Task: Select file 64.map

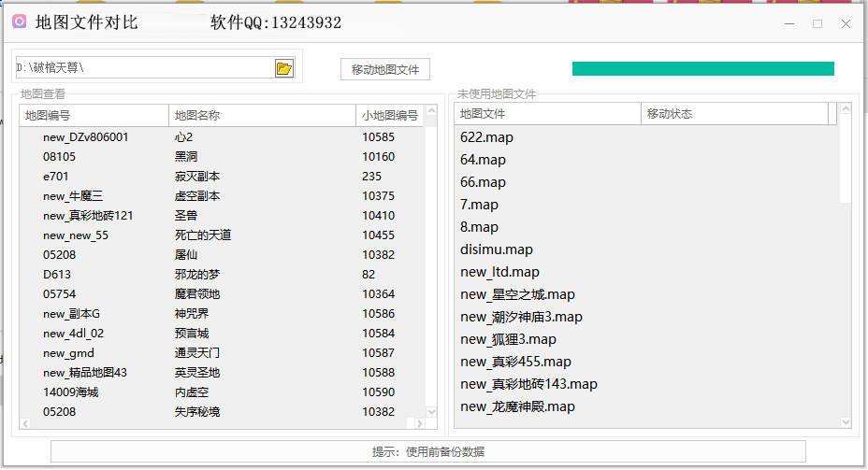Action: [483, 160]
